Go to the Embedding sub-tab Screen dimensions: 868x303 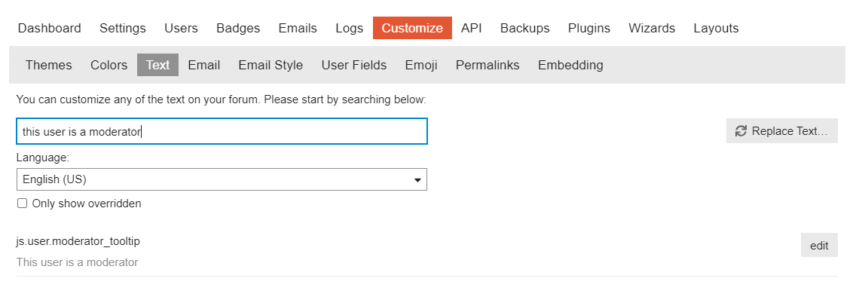[570, 65]
